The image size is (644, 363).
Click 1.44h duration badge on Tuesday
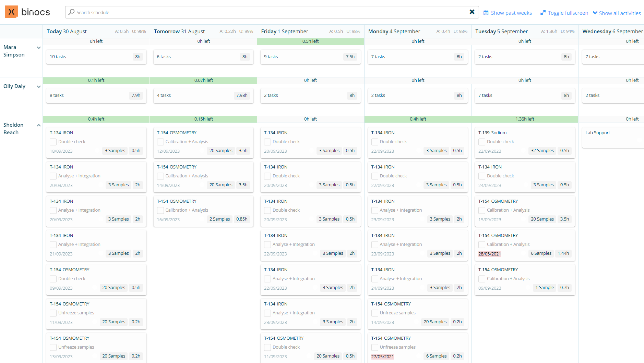pos(563,253)
